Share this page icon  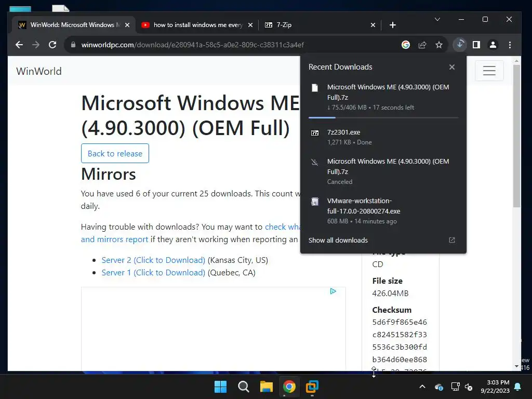tap(422, 45)
